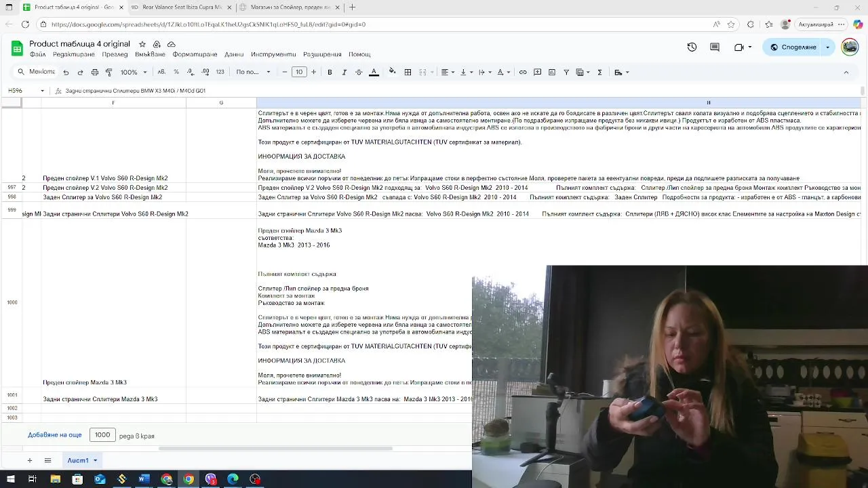Click the rows count field showing 1000
The image size is (868, 488).
click(102, 435)
